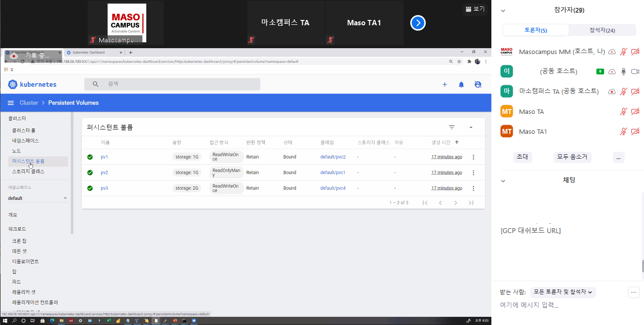
Task: Open the message recipient dropdown
Action: (563, 292)
